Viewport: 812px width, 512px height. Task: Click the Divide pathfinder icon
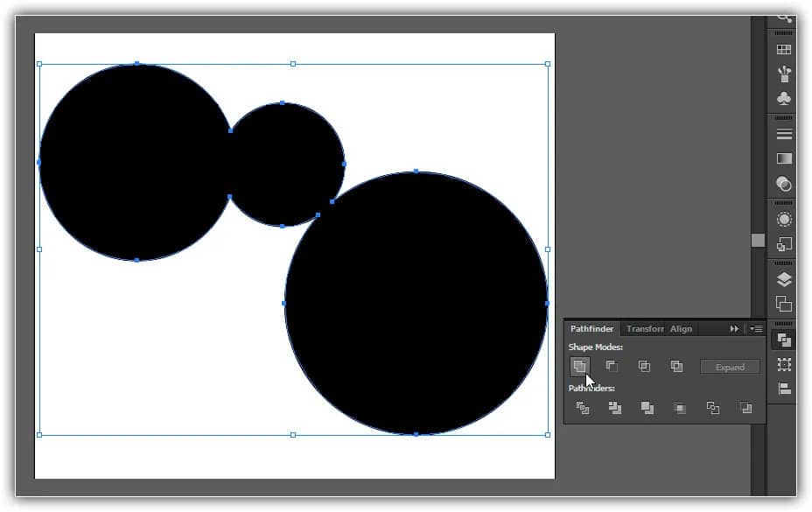coord(583,408)
